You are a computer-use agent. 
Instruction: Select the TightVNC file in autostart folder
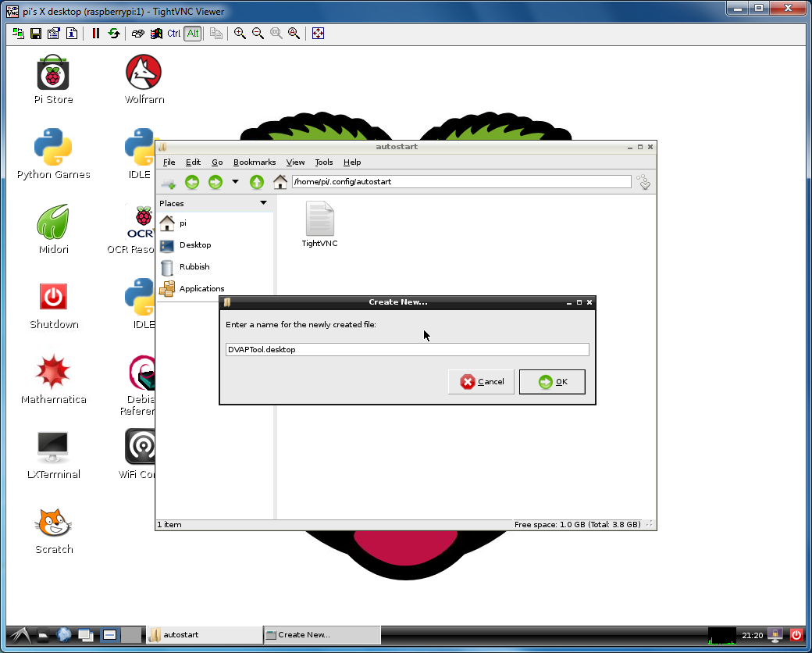[319, 224]
